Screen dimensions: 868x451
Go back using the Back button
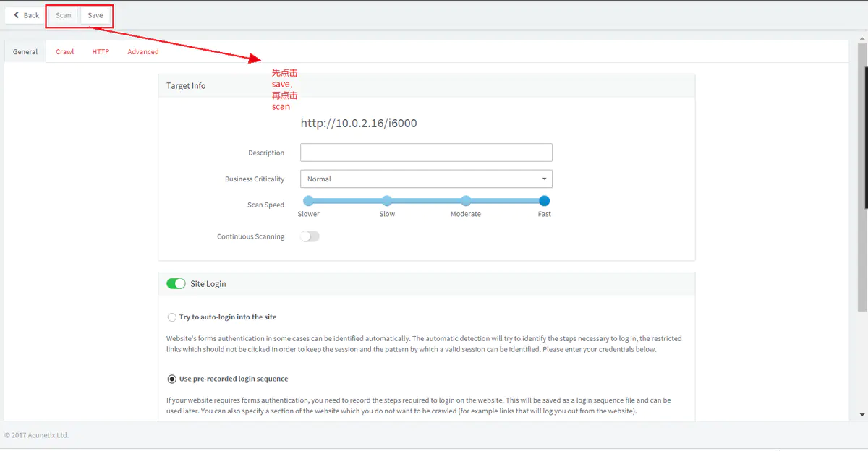[x=26, y=15]
